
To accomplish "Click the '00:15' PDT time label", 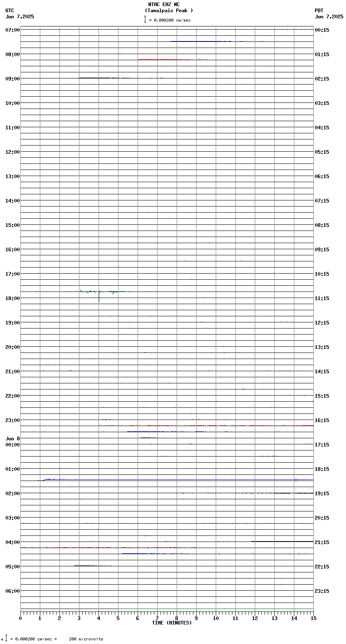I will [x=322, y=30].
